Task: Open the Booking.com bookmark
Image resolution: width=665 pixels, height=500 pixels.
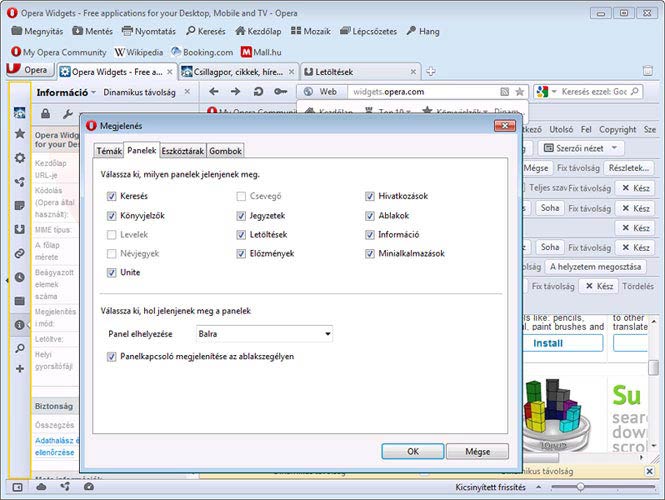Action: (x=202, y=52)
